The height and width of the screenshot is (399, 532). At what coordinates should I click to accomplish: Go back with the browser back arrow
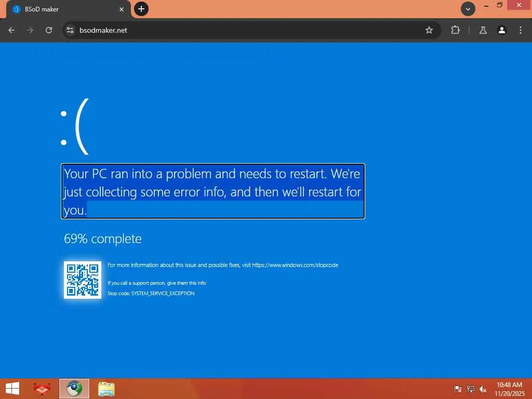(x=11, y=30)
